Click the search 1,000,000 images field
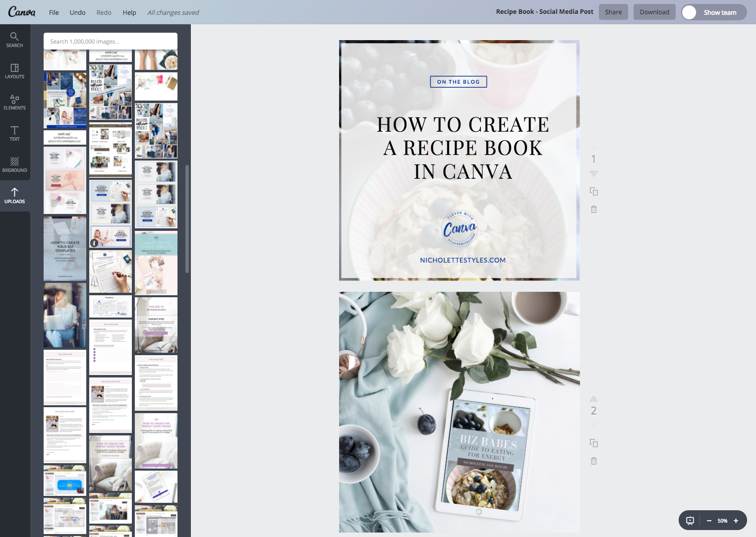This screenshot has height=537, width=756. [111, 41]
